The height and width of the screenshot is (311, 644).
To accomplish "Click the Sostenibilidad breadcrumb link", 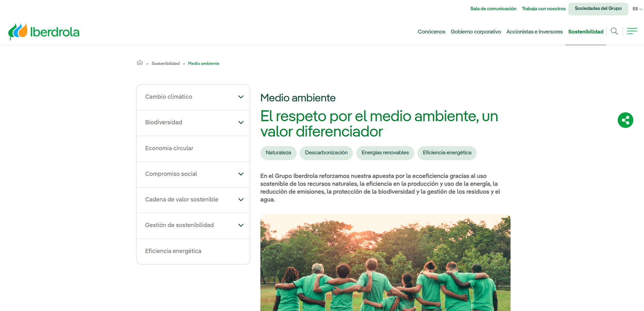I will 166,63.
